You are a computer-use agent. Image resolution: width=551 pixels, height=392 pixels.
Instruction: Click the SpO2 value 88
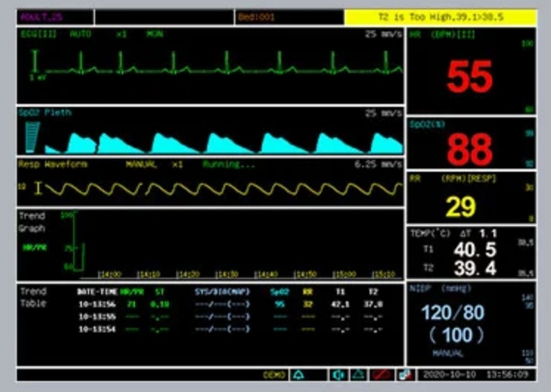point(469,150)
